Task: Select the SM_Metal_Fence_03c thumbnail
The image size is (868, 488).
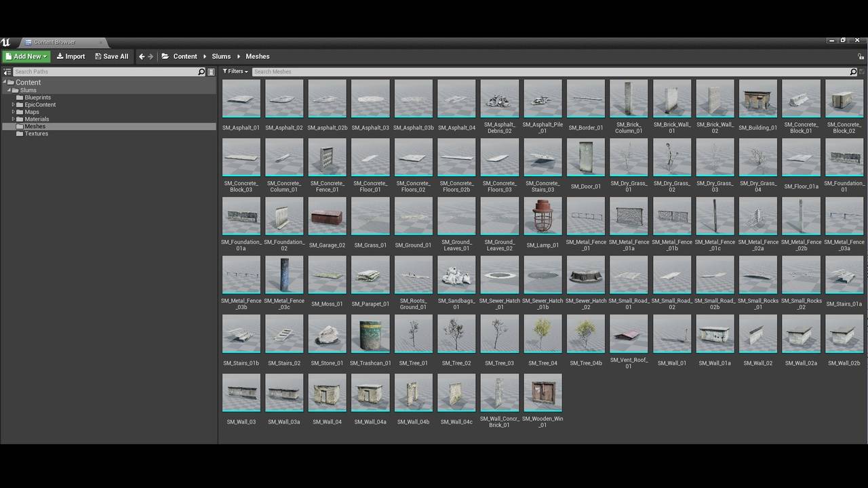Action: (x=284, y=276)
